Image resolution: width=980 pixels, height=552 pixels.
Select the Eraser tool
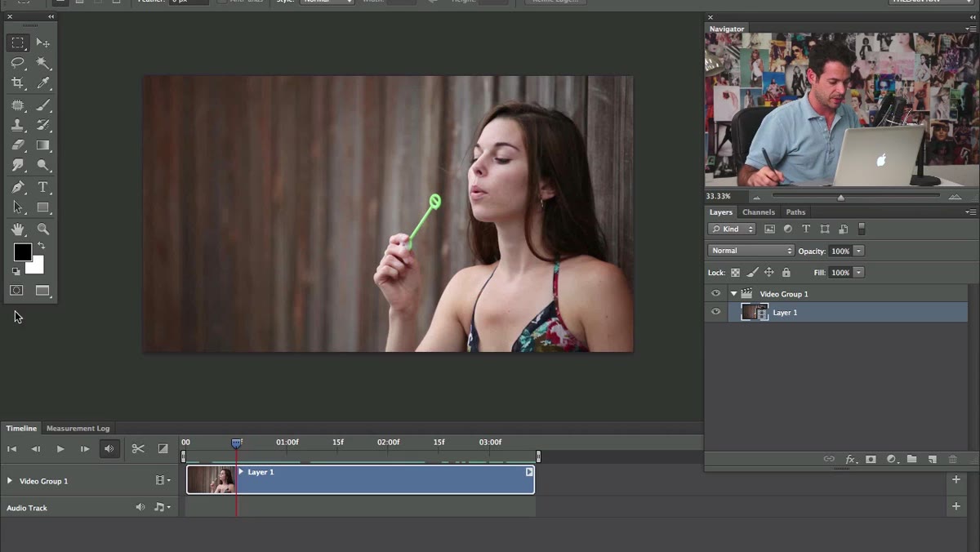click(x=18, y=145)
